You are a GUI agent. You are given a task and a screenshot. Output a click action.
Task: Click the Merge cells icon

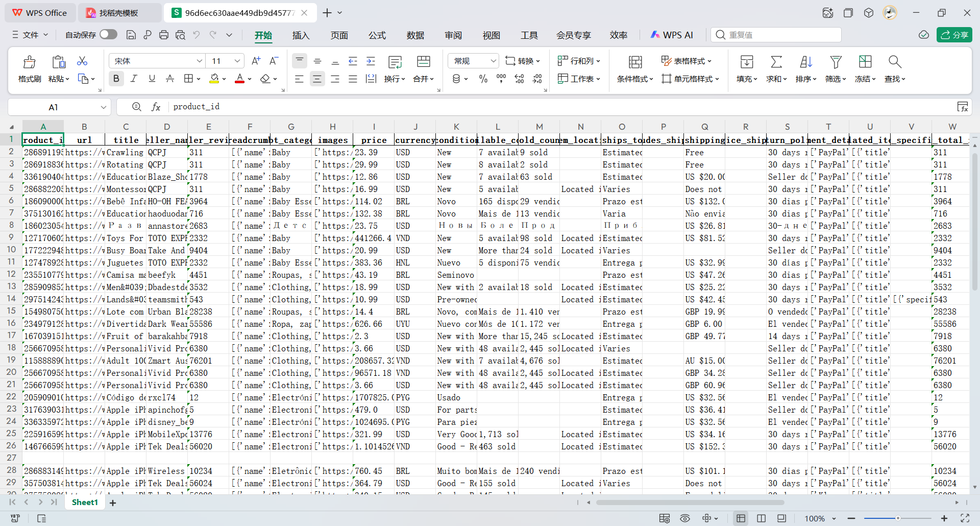click(424, 62)
